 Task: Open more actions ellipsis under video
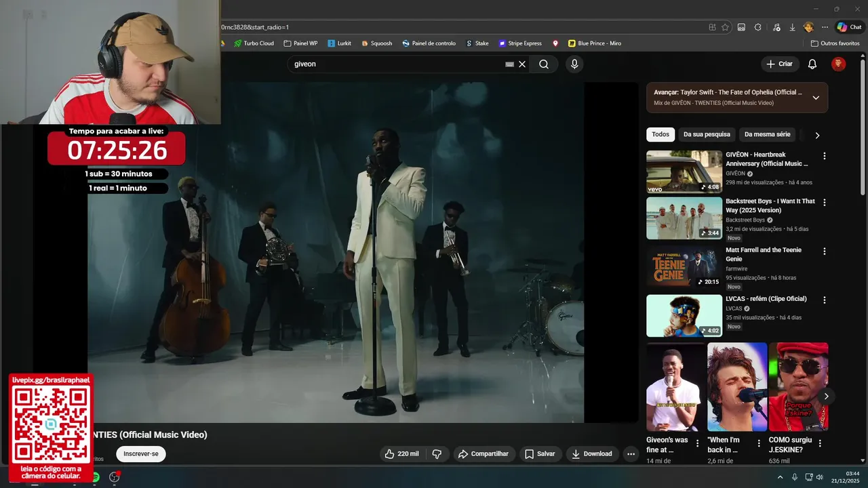point(631,454)
